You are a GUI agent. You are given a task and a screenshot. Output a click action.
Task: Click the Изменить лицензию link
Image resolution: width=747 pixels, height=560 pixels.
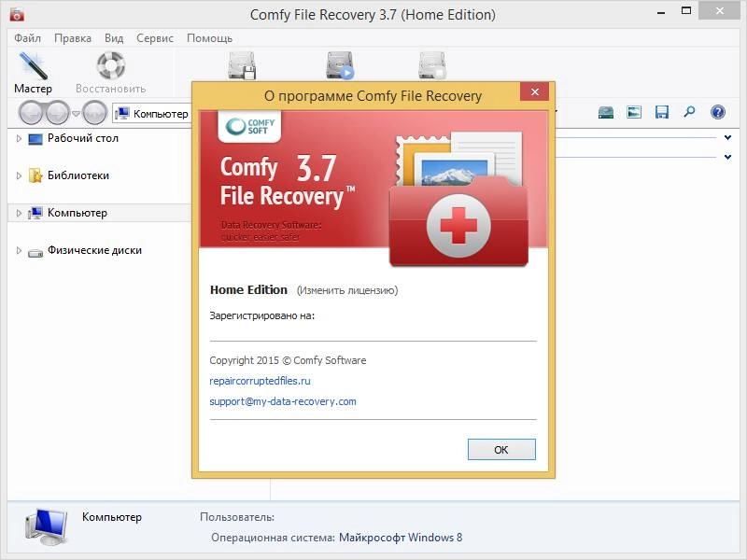click(x=347, y=290)
